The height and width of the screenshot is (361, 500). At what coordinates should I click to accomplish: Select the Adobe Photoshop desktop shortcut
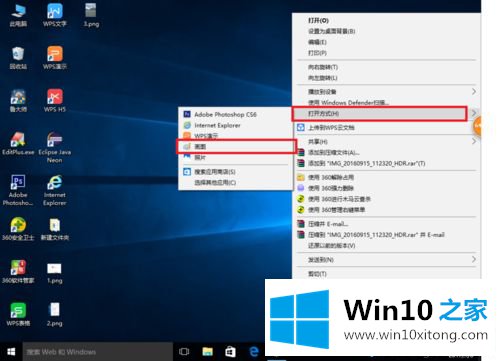[18, 190]
